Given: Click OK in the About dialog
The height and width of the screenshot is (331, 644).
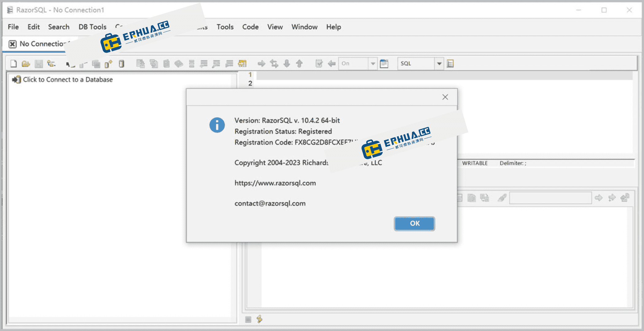Looking at the screenshot, I should [415, 223].
